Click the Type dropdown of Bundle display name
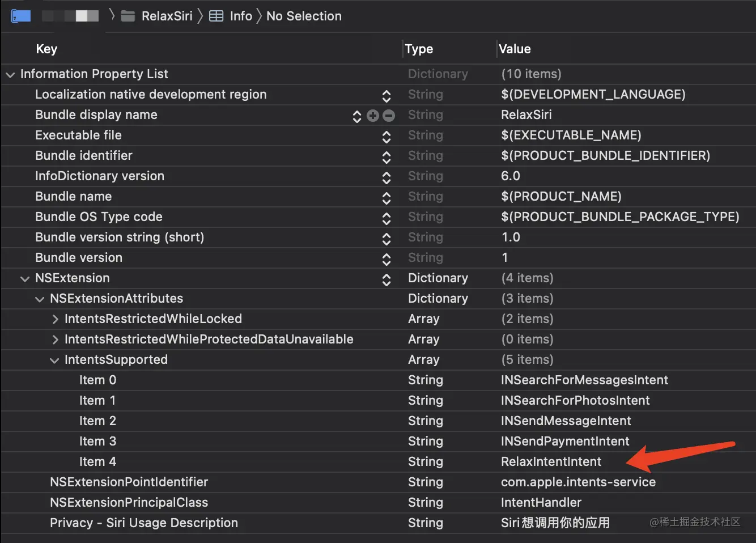This screenshot has height=543, width=756. point(426,115)
